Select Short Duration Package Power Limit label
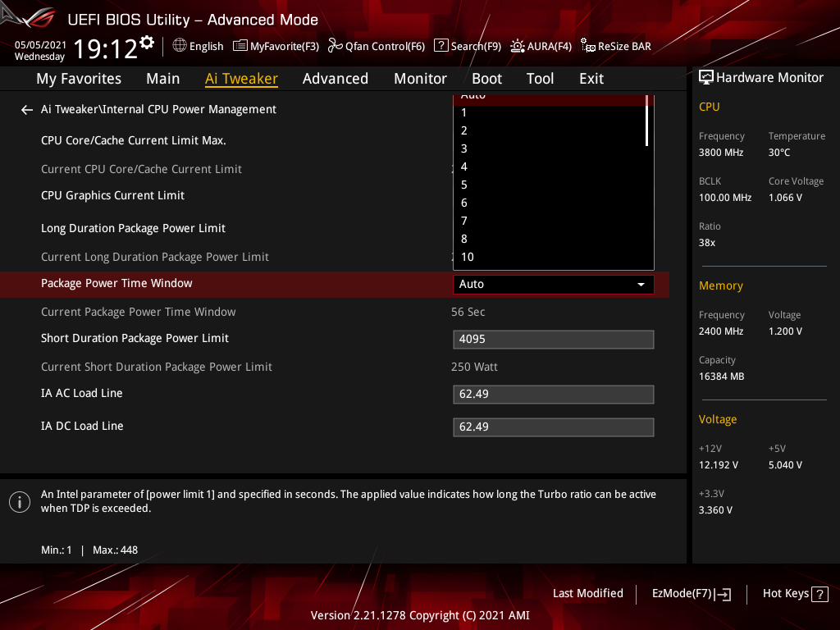The width and height of the screenshot is (840, 630). coord(135,339)
